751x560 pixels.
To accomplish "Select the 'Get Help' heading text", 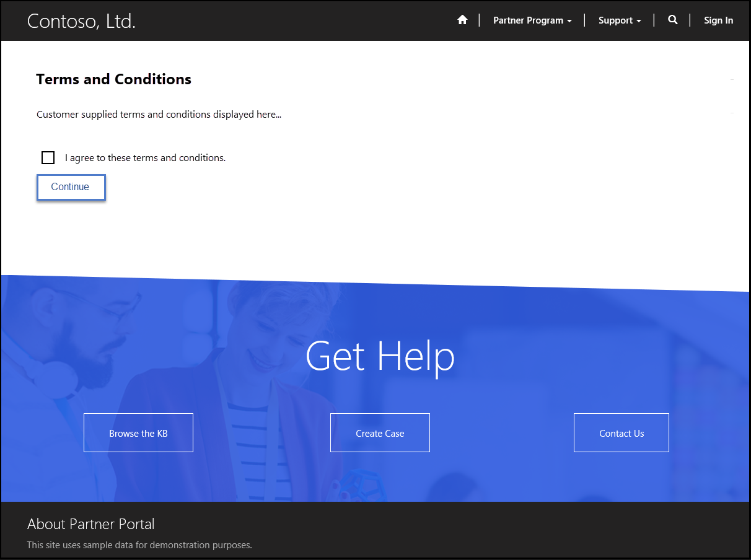I will [x=380, y=356].
